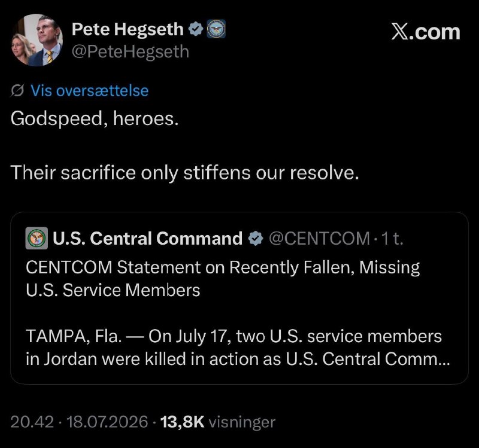Click the X.com logo

click(425, 32)
